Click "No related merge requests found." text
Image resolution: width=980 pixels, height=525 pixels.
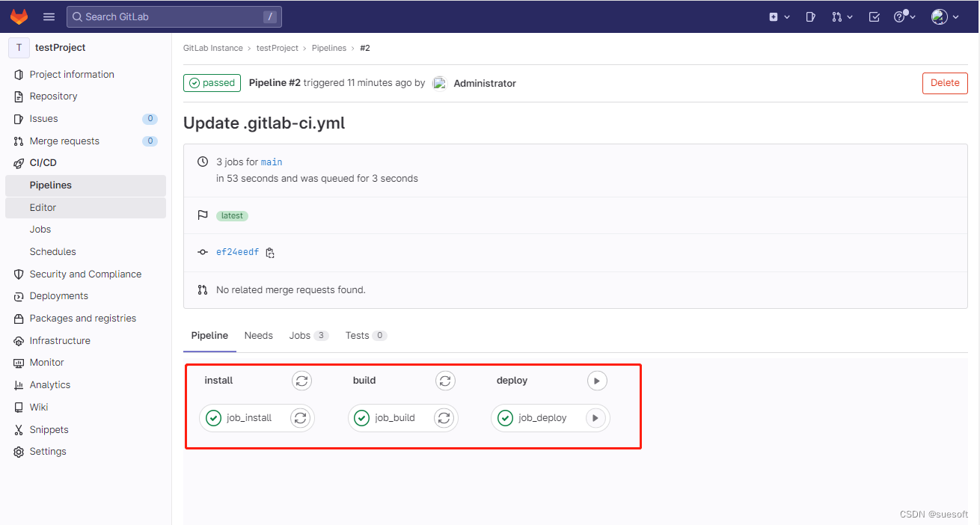point(291,289)
